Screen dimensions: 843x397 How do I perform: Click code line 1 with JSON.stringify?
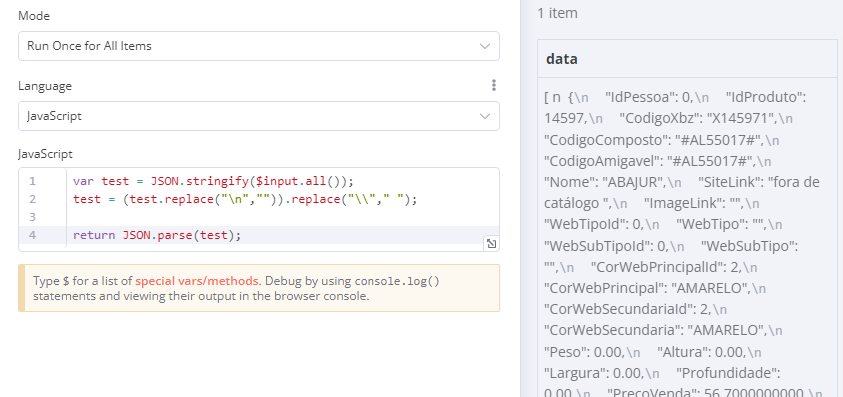(214, 181)
